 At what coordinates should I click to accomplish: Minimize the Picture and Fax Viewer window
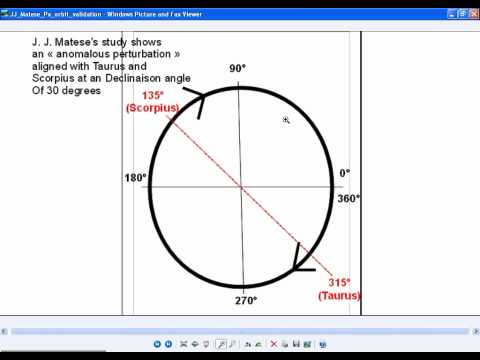(x=452, y=14)
